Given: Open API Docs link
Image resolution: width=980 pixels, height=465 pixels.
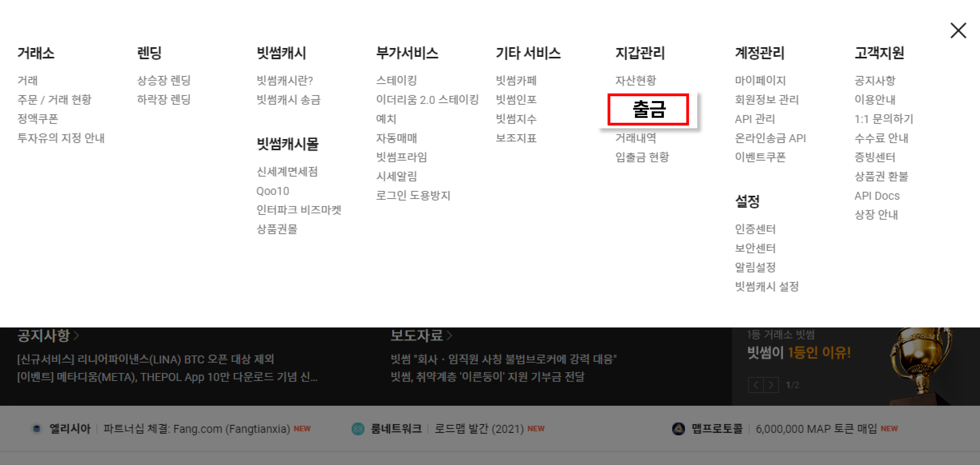Looking at the screenshot, I should click(877, 196).
